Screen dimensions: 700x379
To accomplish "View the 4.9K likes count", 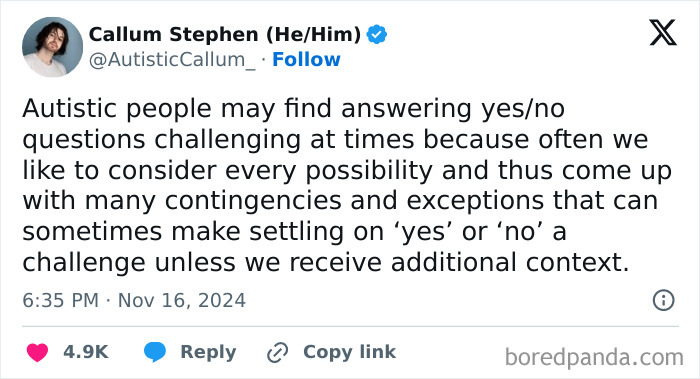I will coord(86,352).
